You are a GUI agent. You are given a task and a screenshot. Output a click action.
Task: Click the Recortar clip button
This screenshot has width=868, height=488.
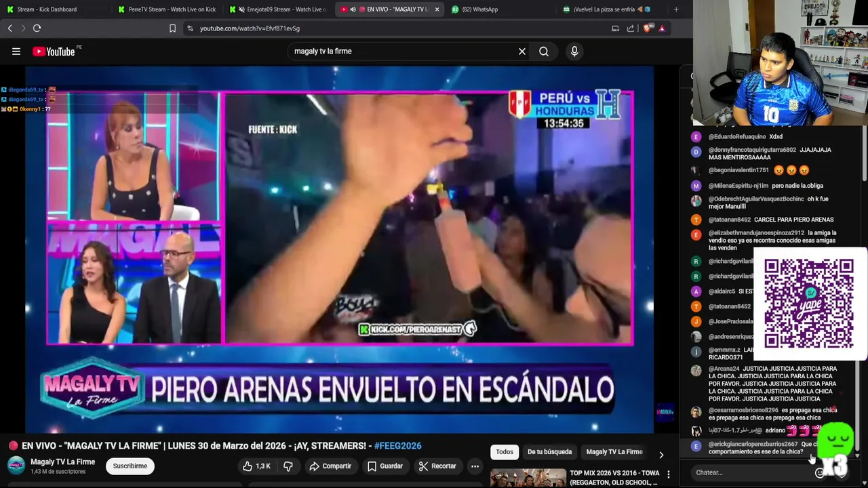pyautogui.click(x=437, y=466)
